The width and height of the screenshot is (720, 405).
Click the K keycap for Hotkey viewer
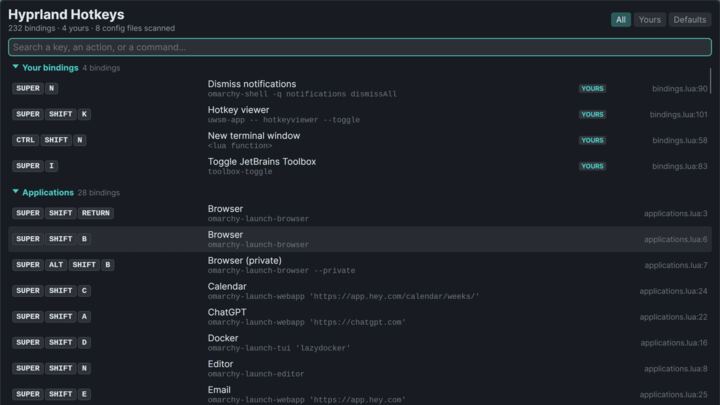coord(84,114)
